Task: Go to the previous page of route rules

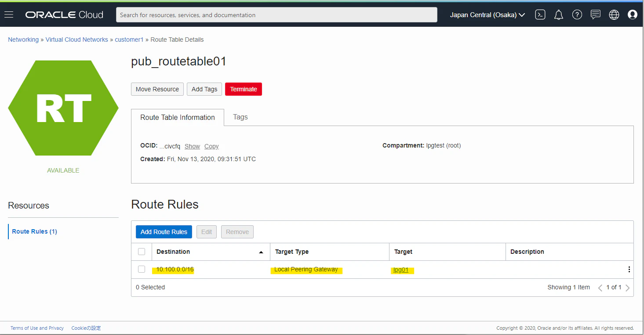Action: [600, 288]
